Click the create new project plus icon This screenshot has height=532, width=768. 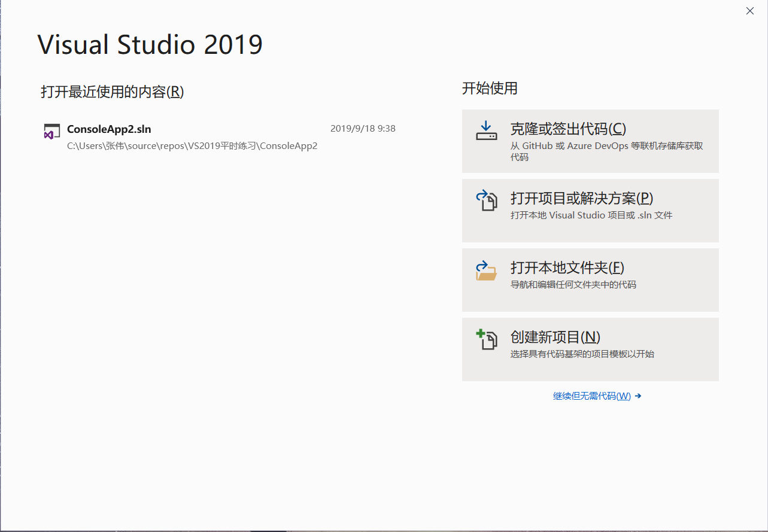point(486,339)
